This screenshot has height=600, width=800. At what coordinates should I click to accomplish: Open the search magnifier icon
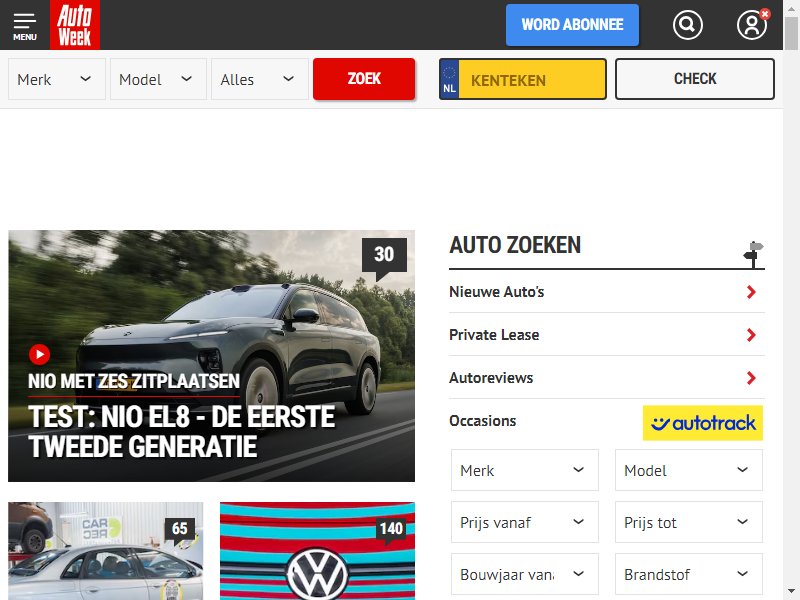click(x=687, y=24)
